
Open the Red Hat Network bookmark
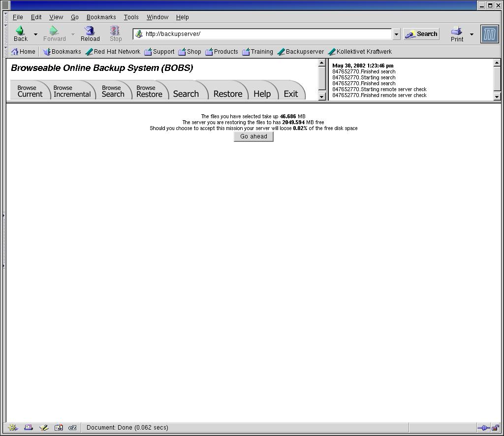pos(112,52)
